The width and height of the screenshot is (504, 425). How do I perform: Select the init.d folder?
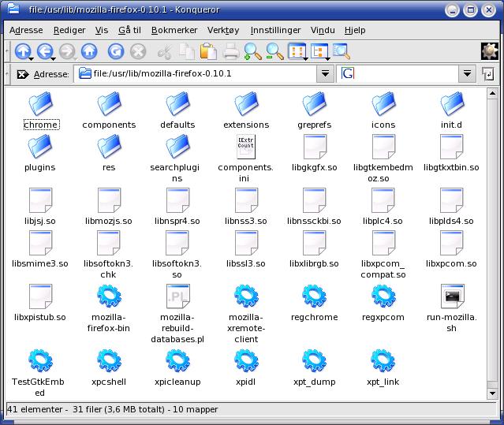click(x=451, y=110)
